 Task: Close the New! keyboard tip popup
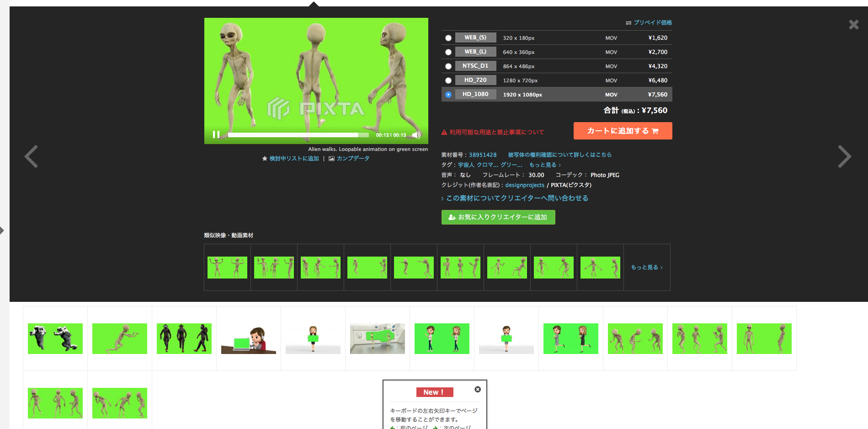[478, 389]
